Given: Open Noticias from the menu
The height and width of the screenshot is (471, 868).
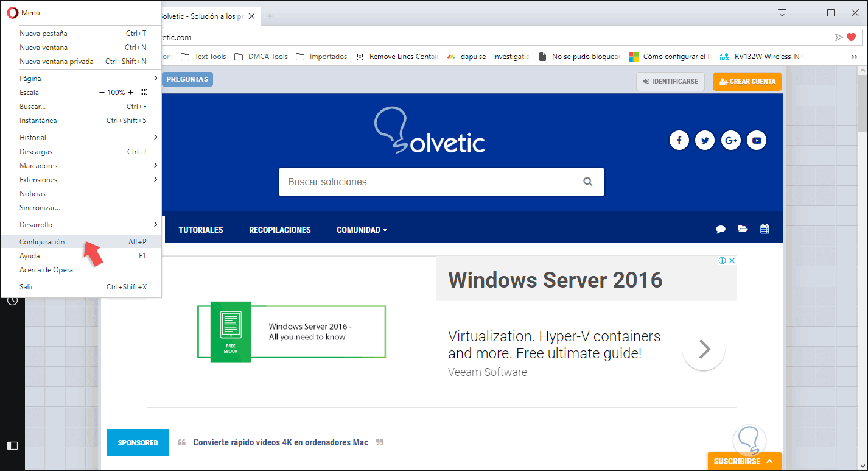Looking at the screenshot, I should pos(81,194).
